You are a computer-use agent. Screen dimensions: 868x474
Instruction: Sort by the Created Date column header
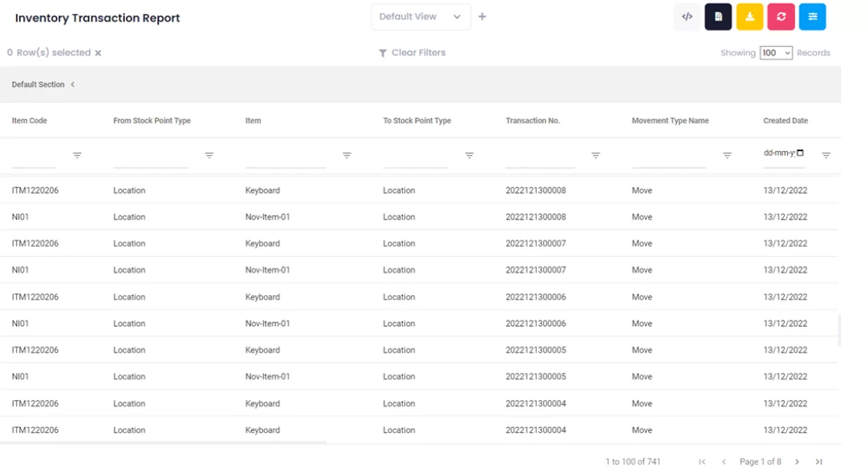[785, 121]
